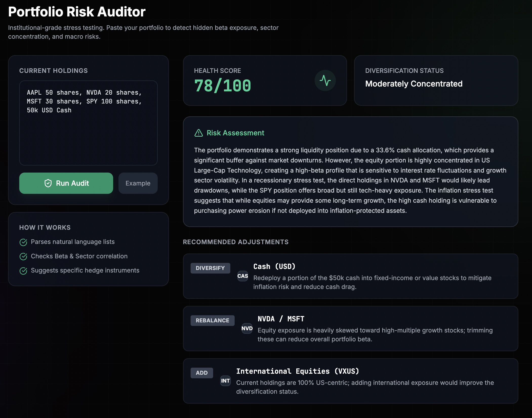
Task: Click checkmark beside Suggests specific hedge instruments
Action: pos(23,271)
